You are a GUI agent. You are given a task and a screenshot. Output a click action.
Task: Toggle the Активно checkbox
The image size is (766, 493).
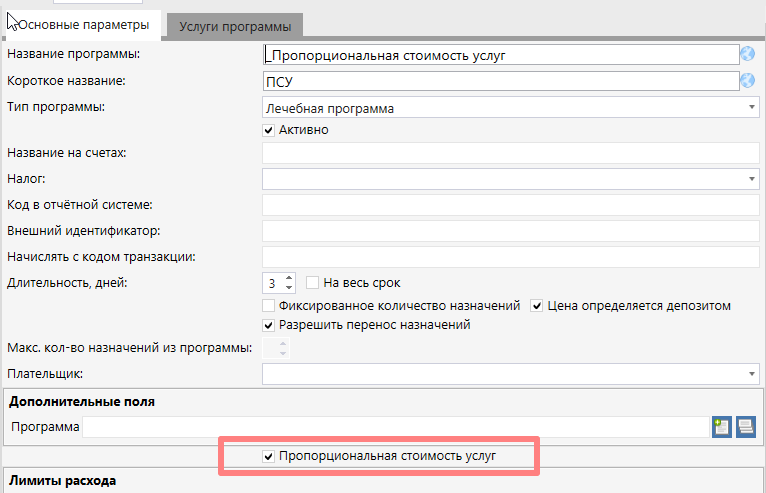(268, 129)
